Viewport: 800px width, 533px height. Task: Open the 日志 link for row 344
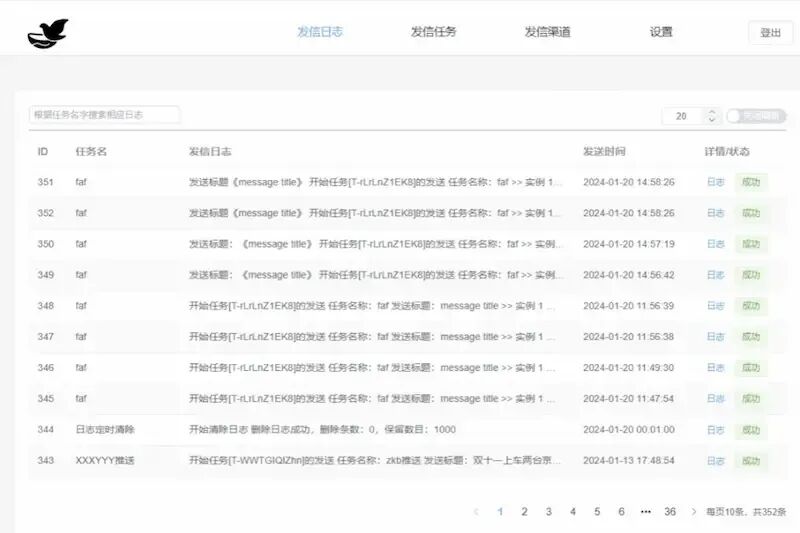point(715,430)
